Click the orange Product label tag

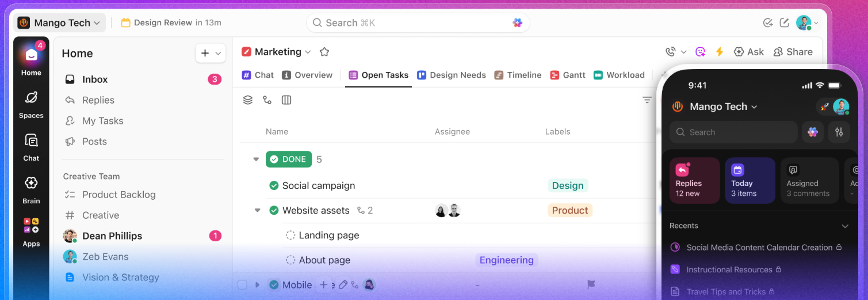tap(569, 210)
